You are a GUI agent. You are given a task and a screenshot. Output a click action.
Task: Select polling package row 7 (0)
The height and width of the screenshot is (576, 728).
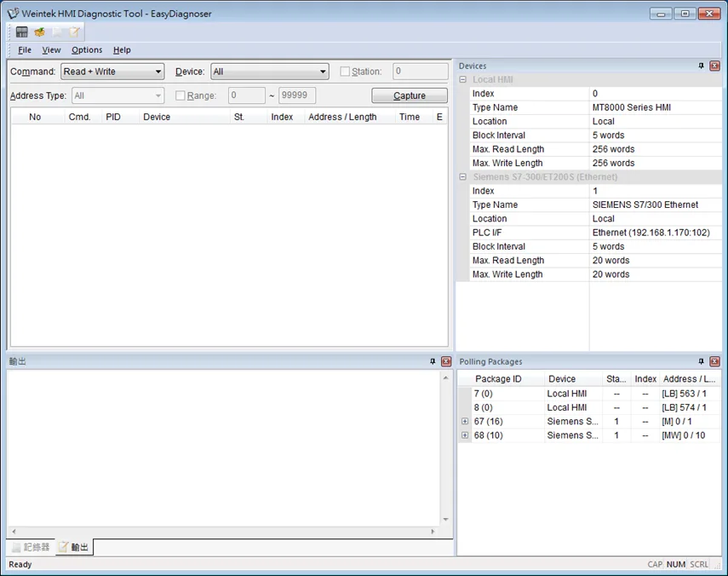coord(590,394)
